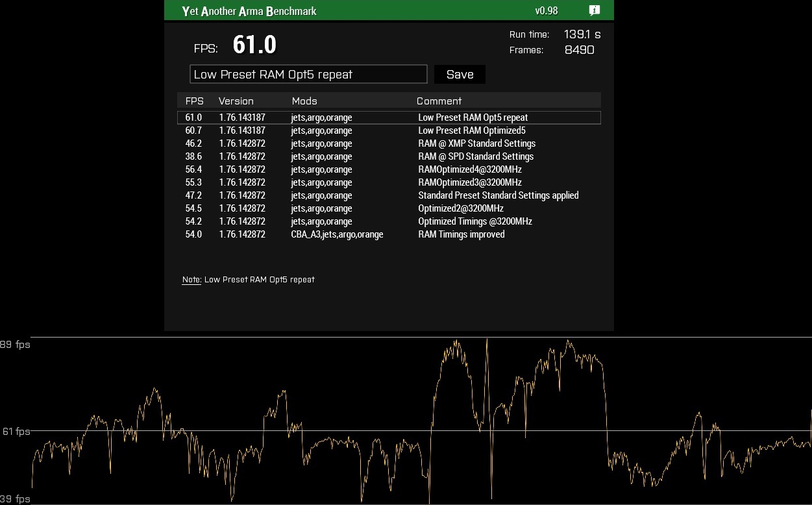Focus the comment input field
The width and height of the screenshot is (812, 505).
[308, 74]
